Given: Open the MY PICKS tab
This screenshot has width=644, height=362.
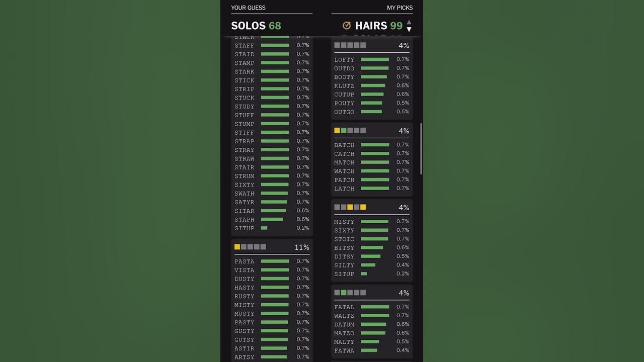Looking at the screenshot, I should pos(399,8).
